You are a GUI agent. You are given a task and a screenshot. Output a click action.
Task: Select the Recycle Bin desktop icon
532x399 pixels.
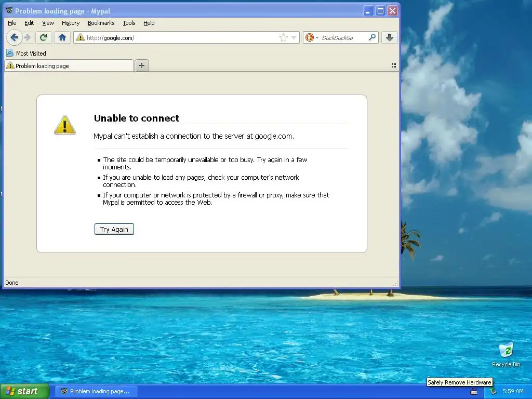[x=506, y=354]
